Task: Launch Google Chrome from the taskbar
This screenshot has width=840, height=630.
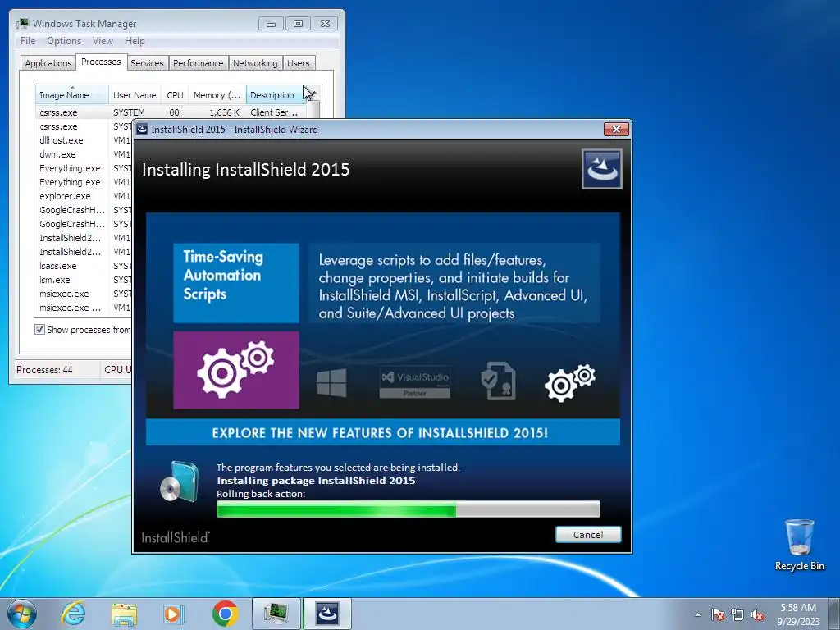Action: tap(225, 614)
